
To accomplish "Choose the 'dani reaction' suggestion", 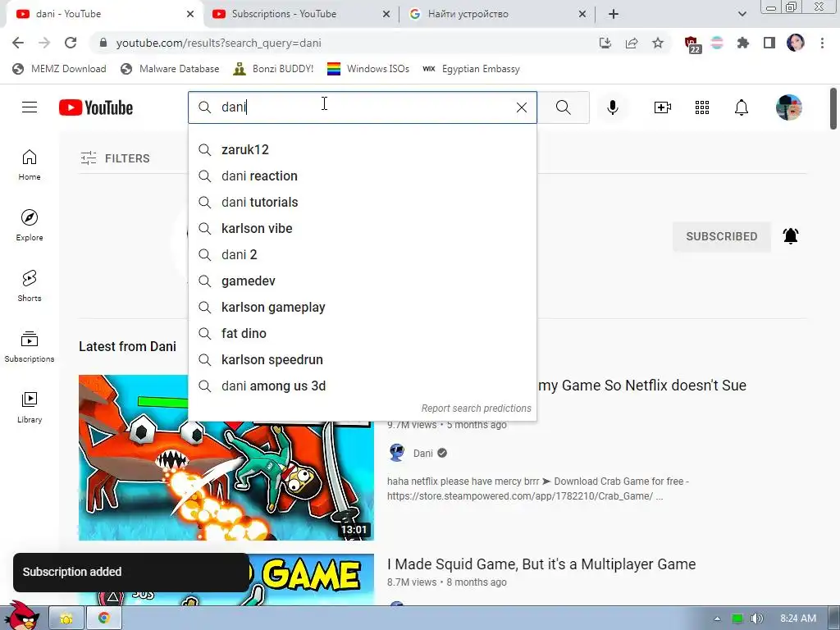I will pos(363,176).
